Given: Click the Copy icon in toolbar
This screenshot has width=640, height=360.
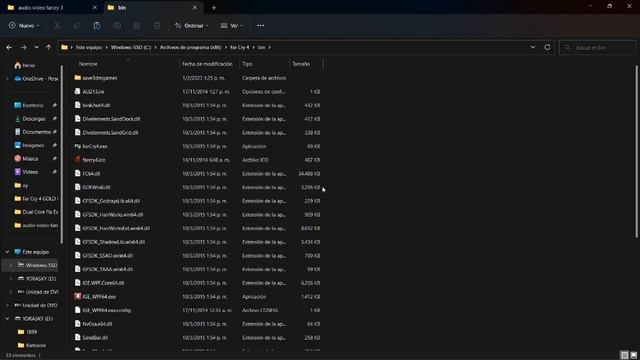Looking at the screenshot, I should tap(76, 26).
